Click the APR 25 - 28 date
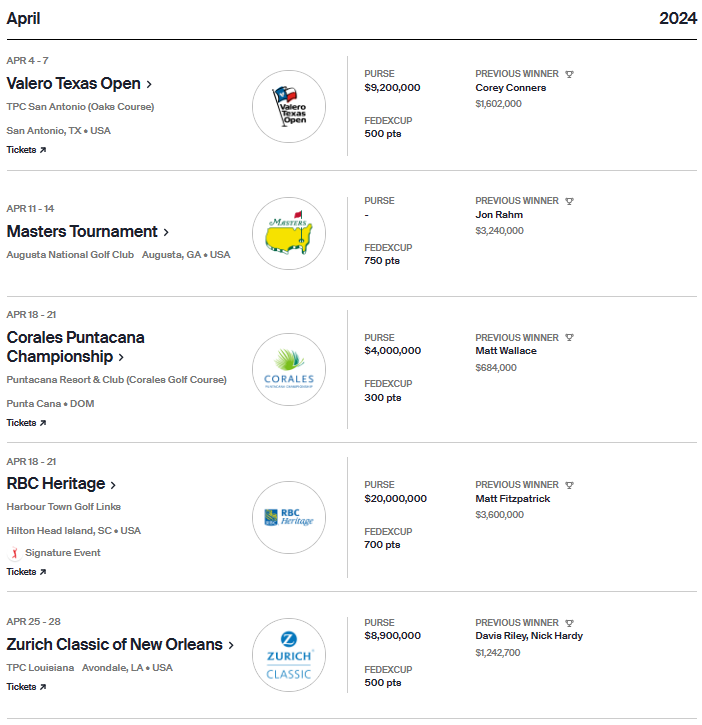The width and height of the screenshot is (702, 725). (x=33, y=621)
